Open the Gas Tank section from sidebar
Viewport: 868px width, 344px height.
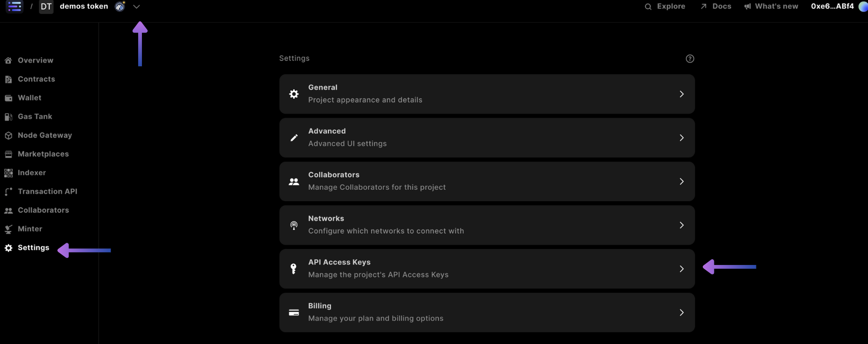[x=8, y=116]
